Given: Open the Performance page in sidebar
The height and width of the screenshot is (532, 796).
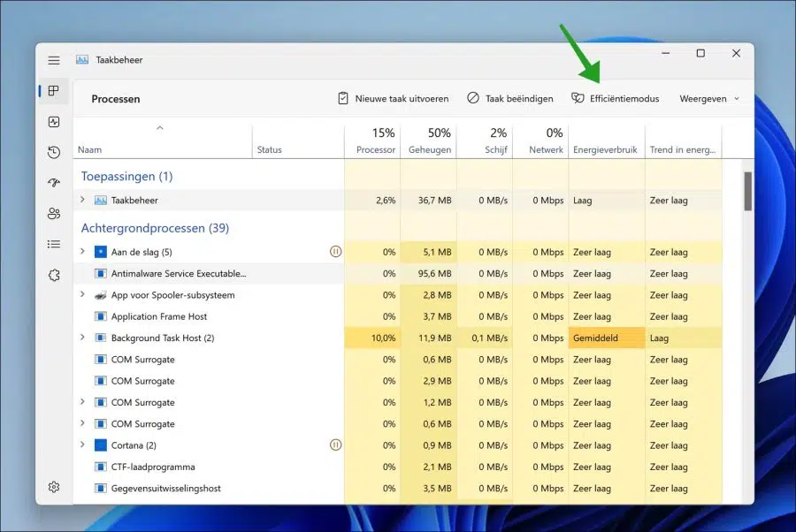Looking at the screenshot, I should 54,122.
